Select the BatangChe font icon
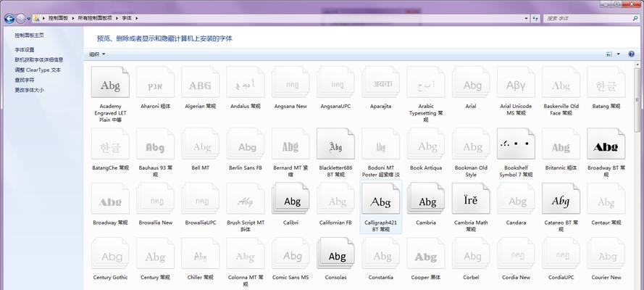Viewport: 644px width, 290px height. pos(110,144)
